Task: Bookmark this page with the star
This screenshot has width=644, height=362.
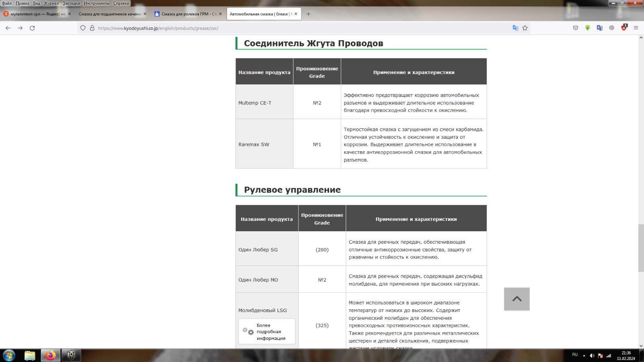Action: (525, 28)
